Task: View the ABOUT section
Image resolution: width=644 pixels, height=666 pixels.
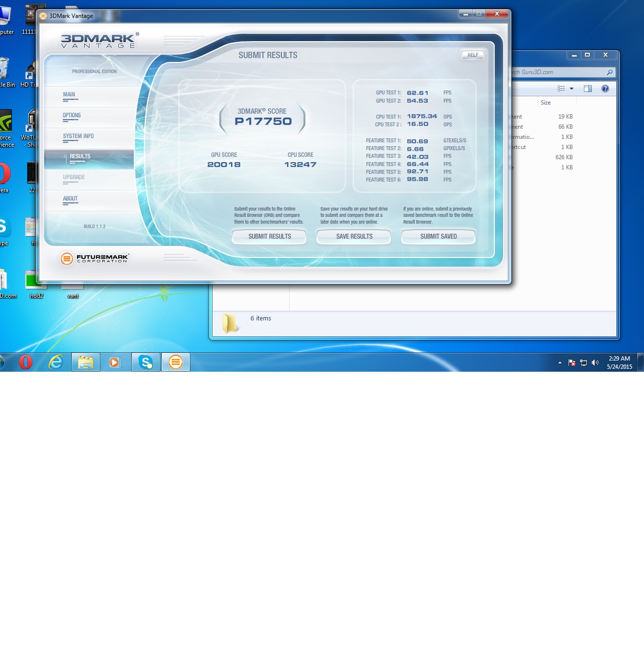Action: pos(70,199)
